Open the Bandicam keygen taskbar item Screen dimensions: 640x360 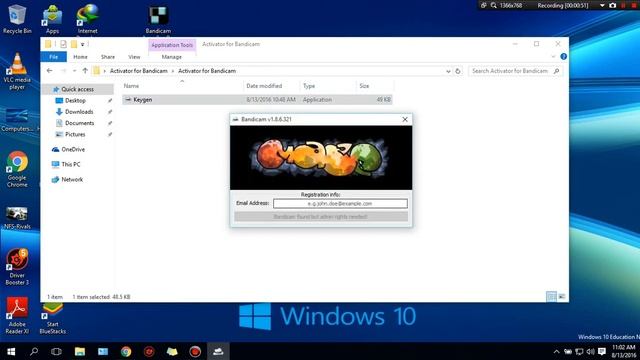(218, 351)
